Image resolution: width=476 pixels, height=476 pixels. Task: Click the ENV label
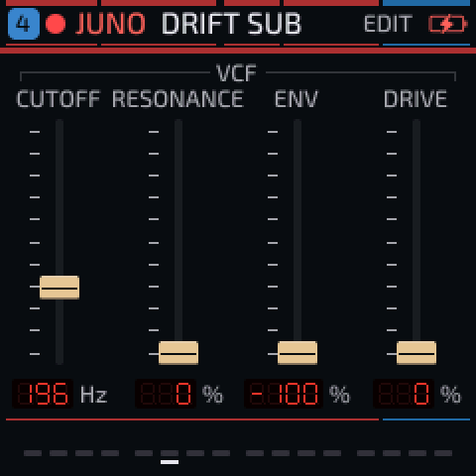click(x=296, y=99)
